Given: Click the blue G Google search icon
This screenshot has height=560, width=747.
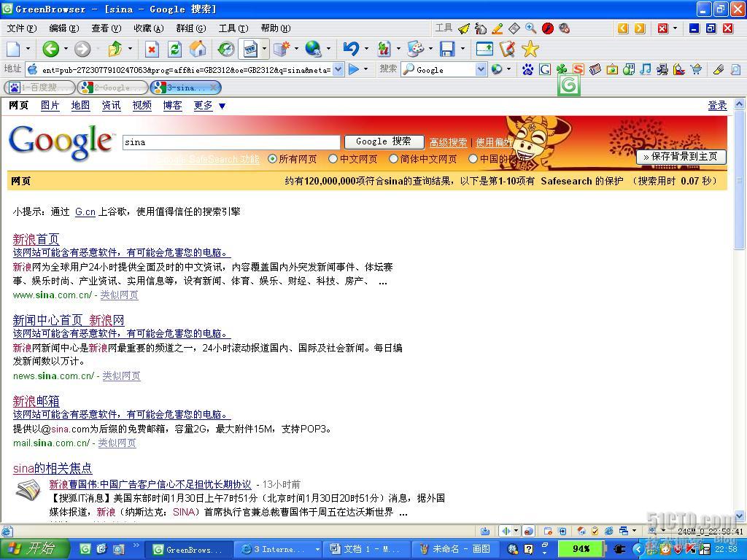Looking at the screenshot, I should tap(544, 69).
